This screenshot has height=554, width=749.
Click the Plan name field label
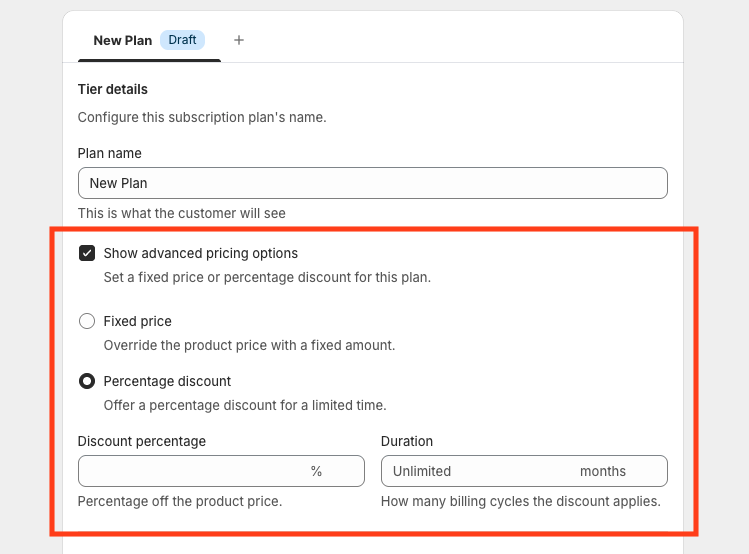coord(110,153)
